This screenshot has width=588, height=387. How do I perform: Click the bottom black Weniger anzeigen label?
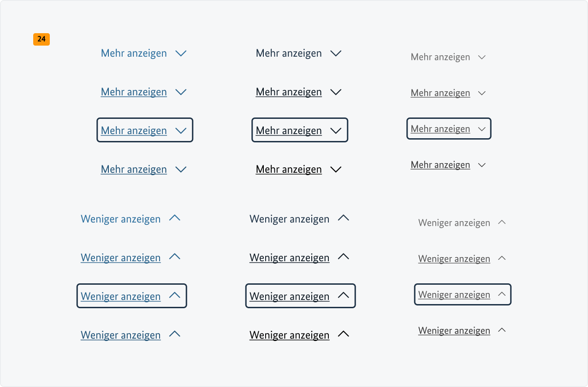point(289,335)
